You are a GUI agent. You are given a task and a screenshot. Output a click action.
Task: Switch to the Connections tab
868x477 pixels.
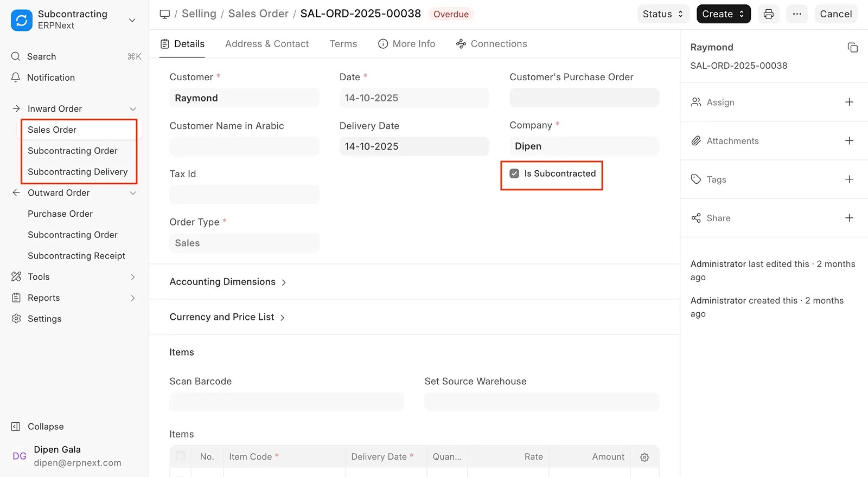[492, 44]
